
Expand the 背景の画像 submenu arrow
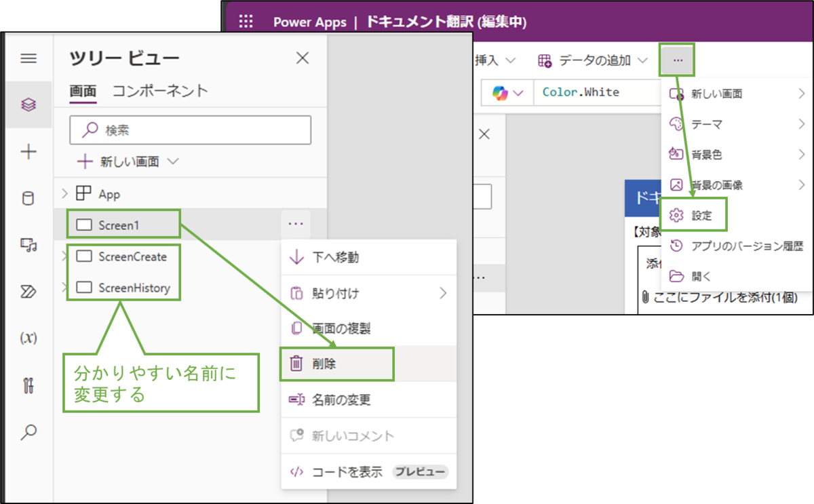point(802,185)
